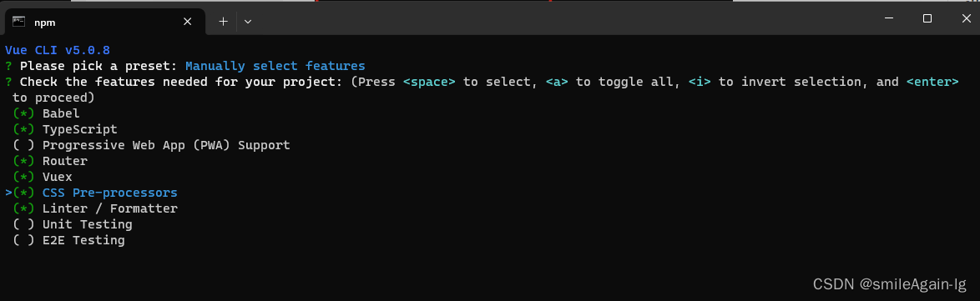Click the terminal icon in npm tab
This screenshot has width=980, height=301.
pyautogui.click(x=18, y=21)
